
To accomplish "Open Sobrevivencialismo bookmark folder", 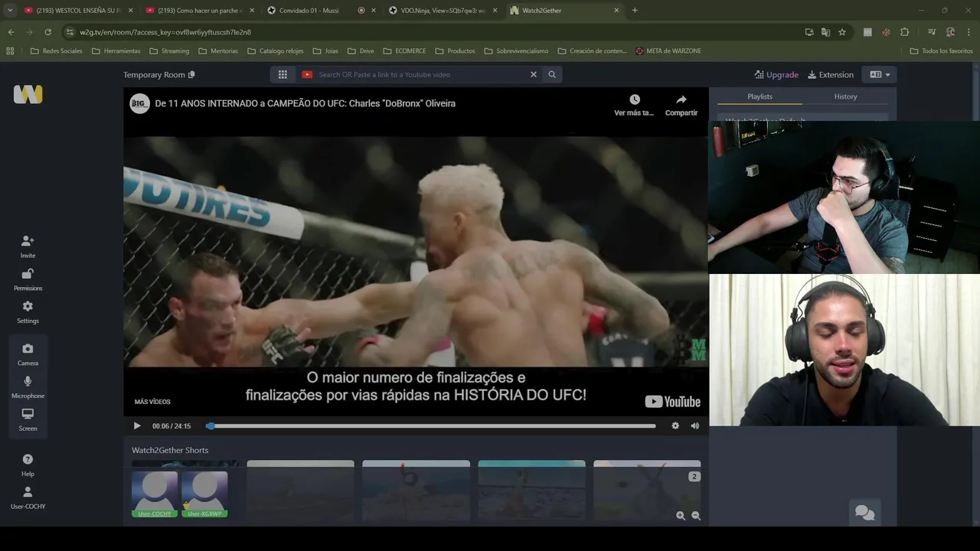I will coord(516,51).
